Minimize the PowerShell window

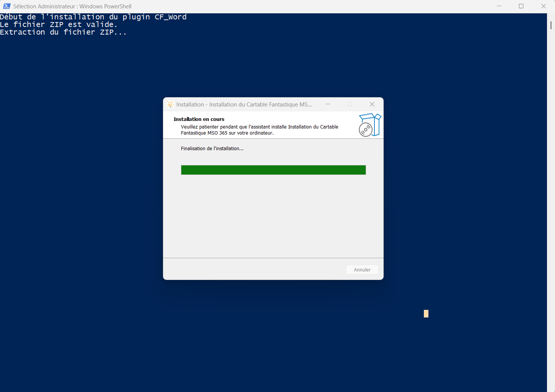pyautogui.click(x=499, y=6)
